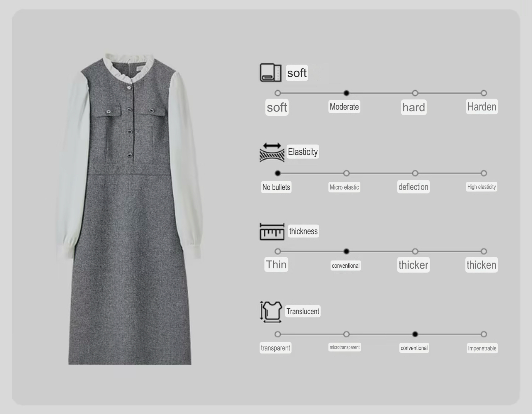The width and height of the screenshot is (532, 414).
Task: Select the deflection elasticity point
Action: point(415,173)
